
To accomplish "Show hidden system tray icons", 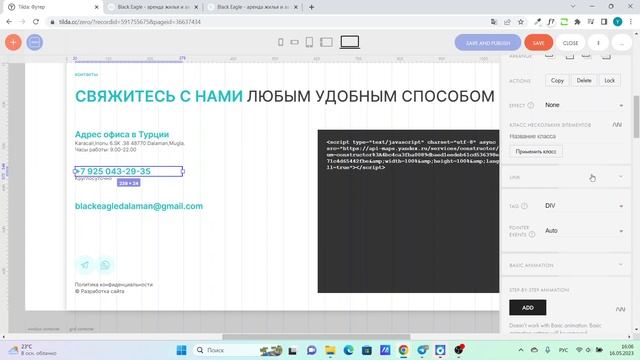I will click(521, 350).
